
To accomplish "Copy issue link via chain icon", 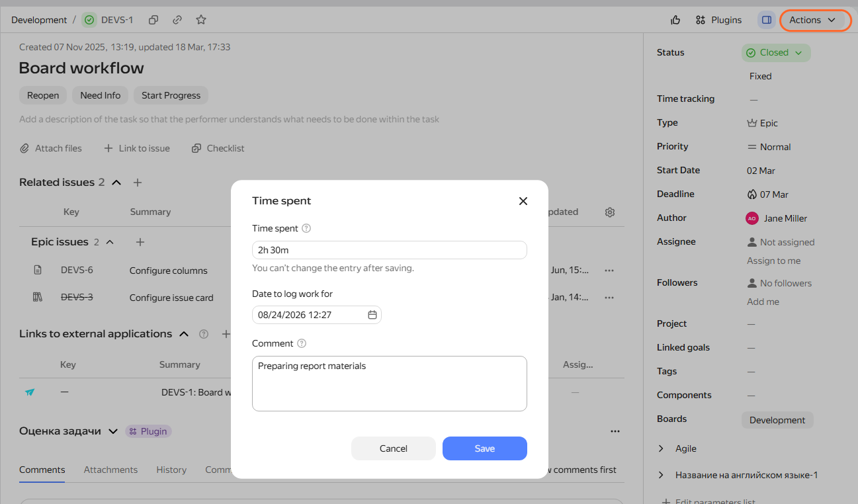I will (177, 20).
